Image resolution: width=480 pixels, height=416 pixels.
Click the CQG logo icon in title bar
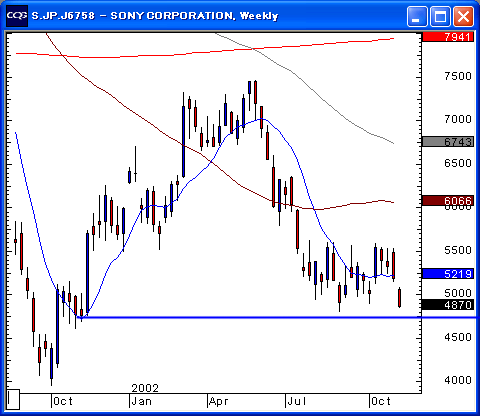[x=17, y=16]
